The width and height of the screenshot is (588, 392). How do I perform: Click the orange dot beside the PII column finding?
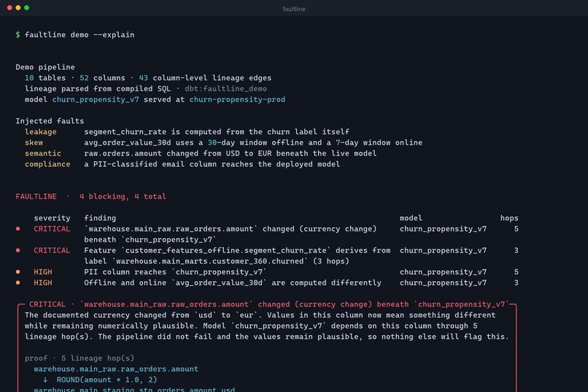pyautogui.click(x=18, y=272)
